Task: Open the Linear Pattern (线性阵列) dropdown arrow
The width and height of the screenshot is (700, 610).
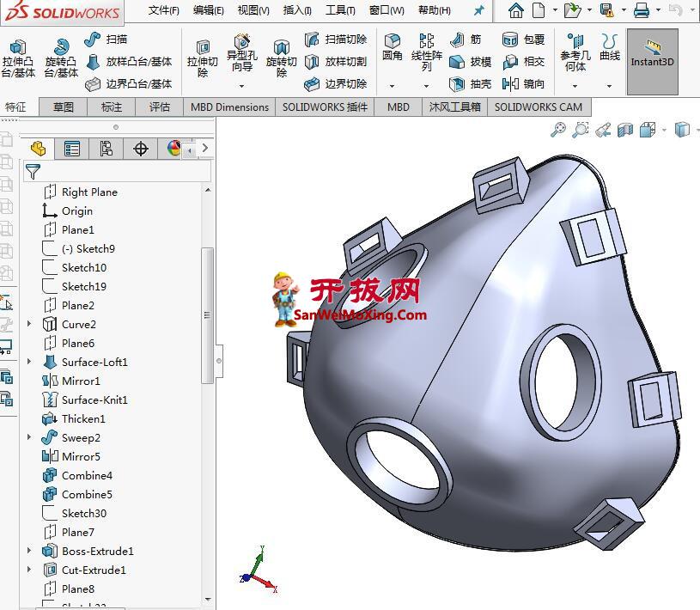Action: tap(426, 86)
